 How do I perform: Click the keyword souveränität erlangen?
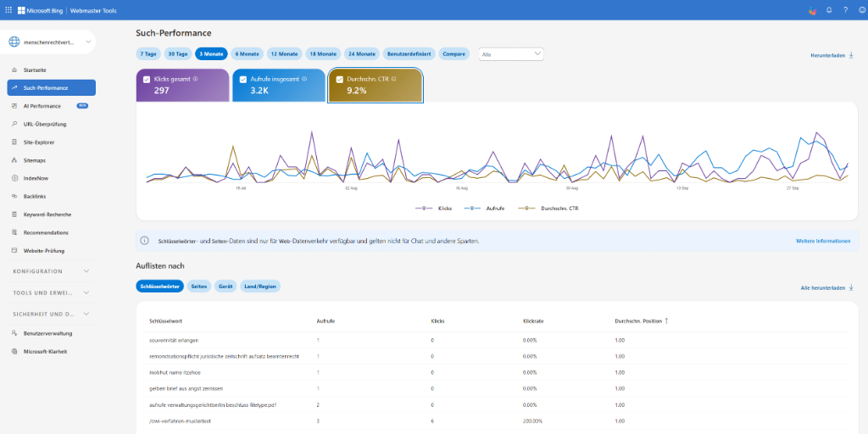pos(174,339)
